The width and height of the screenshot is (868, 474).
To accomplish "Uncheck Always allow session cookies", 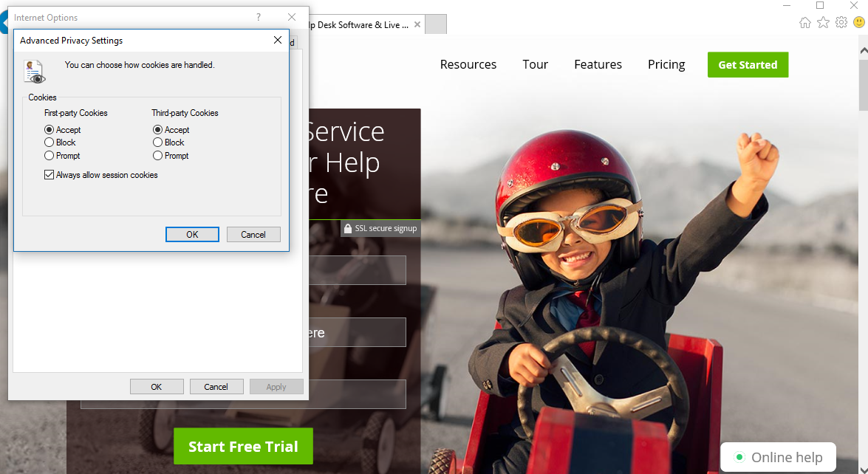I will click(49, 175).
